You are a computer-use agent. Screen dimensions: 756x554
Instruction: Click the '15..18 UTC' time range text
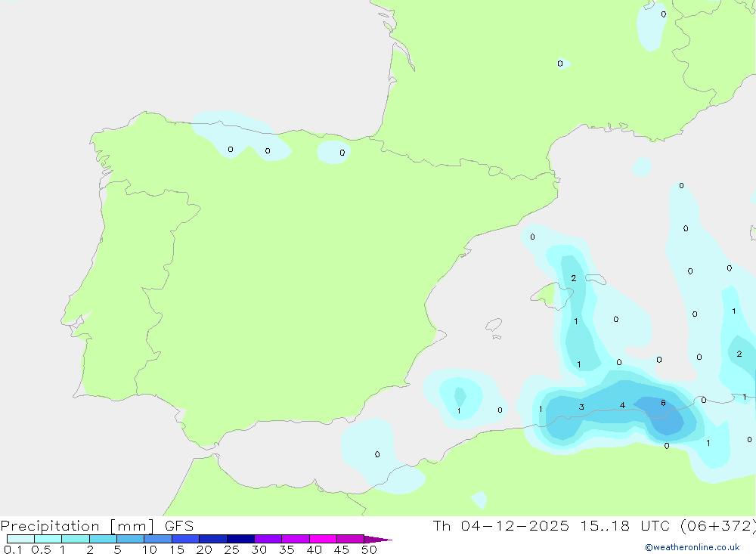(625, 525)
